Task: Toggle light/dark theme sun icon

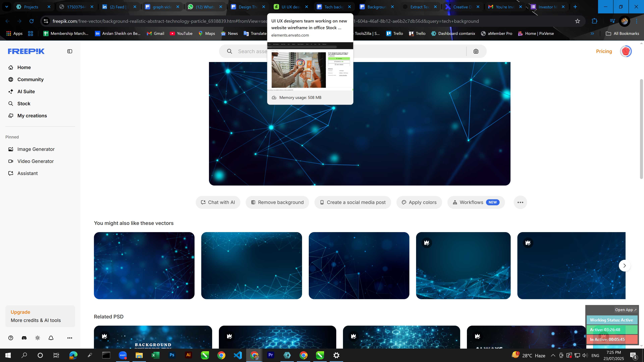Action: (38, 338)
